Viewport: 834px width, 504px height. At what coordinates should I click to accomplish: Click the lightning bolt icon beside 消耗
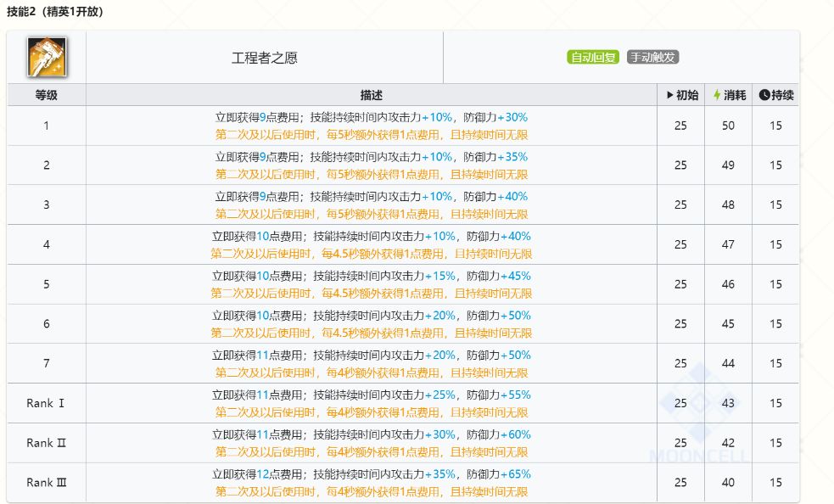pos(717,95)
